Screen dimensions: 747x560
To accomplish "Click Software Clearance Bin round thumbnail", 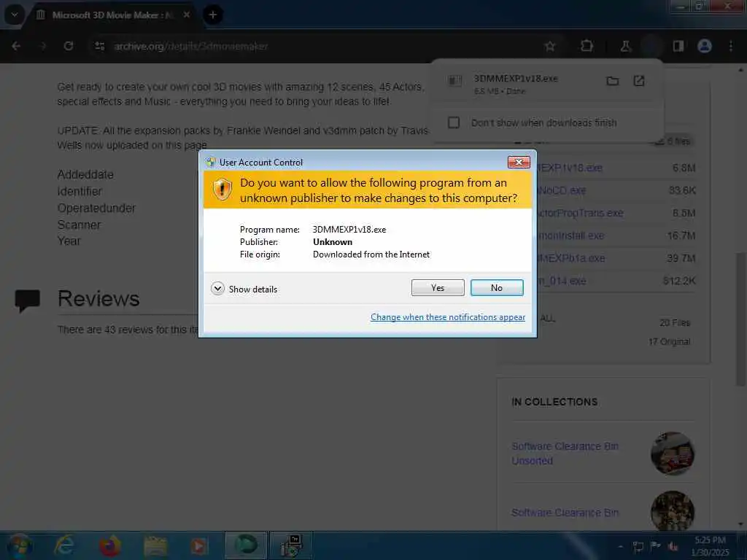I will [672, 511].
